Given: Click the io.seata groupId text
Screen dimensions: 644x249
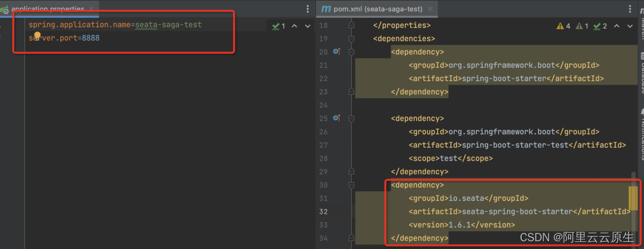Looking at the screenshot, I should click(466, 198).
